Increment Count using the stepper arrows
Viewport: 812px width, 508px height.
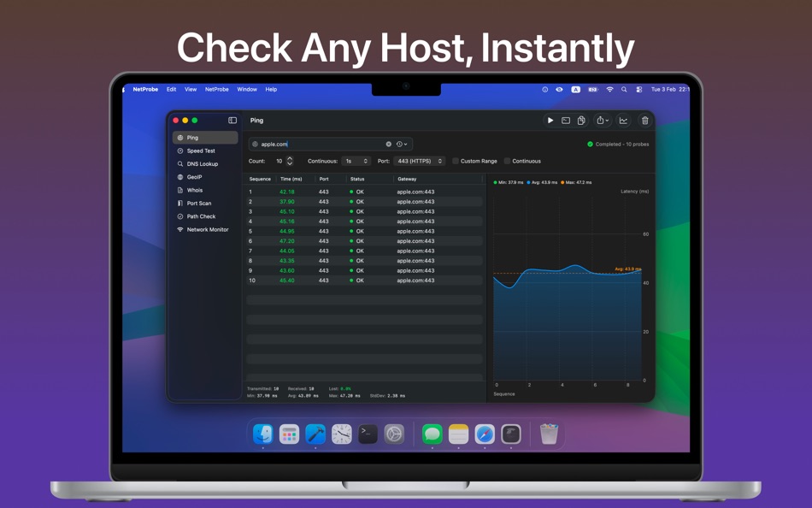pyautogui.click(x=290, y=158)
